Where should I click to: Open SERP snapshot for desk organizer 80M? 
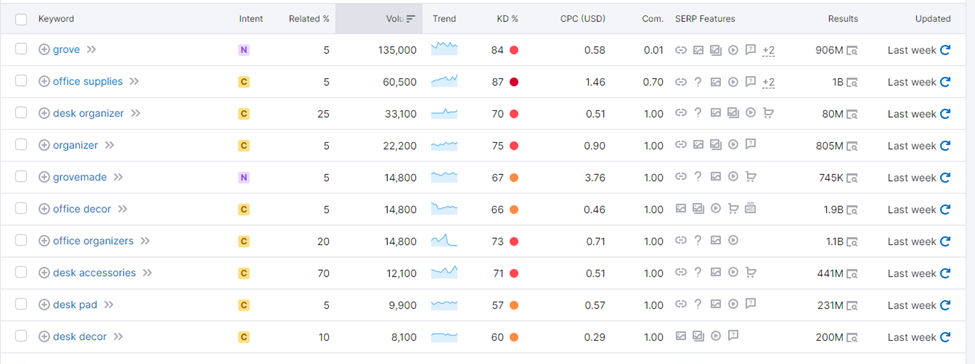click(852, 114)
